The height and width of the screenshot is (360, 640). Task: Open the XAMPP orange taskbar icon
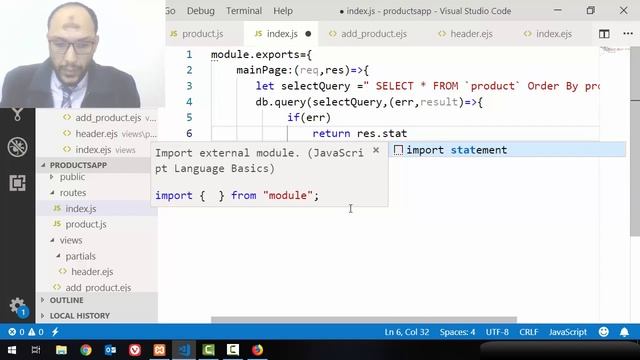click(x=159, y=350)
